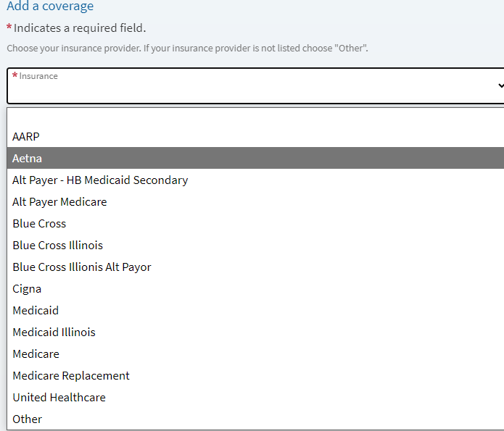Click the Insurance field label

(38, 76)
